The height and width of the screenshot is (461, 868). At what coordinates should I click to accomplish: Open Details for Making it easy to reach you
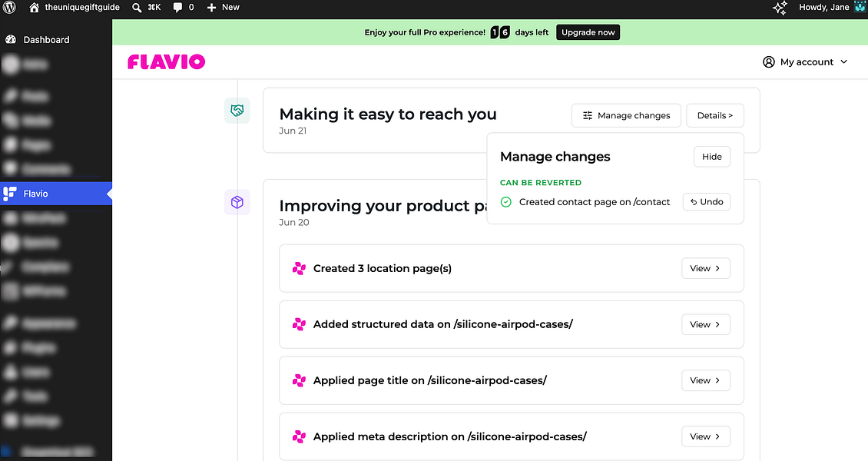point(714,116)
